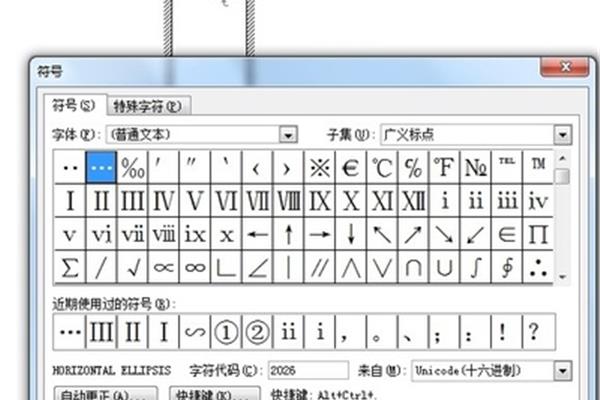The width and height of the screenshot is (600, 400).
Task: Choose small Roman numeral ⅸ in the grid
Action: pyautogui.click(x=195, y=234)
